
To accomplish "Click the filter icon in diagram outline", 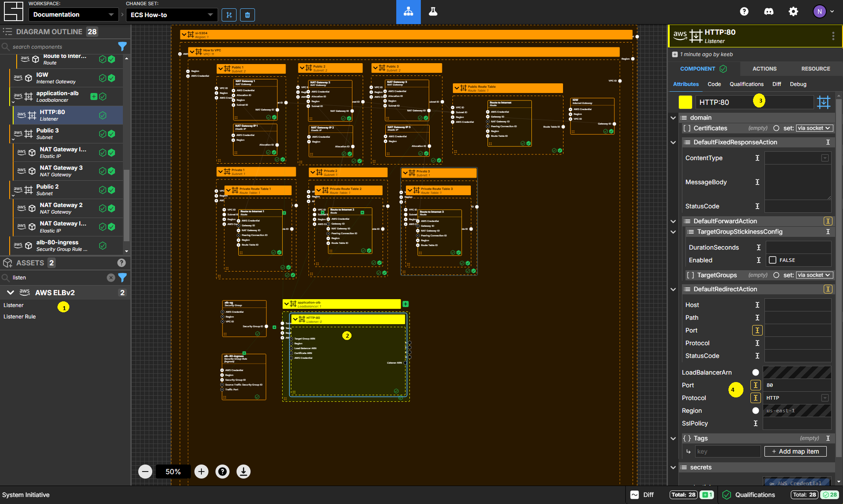I will 123,46.
